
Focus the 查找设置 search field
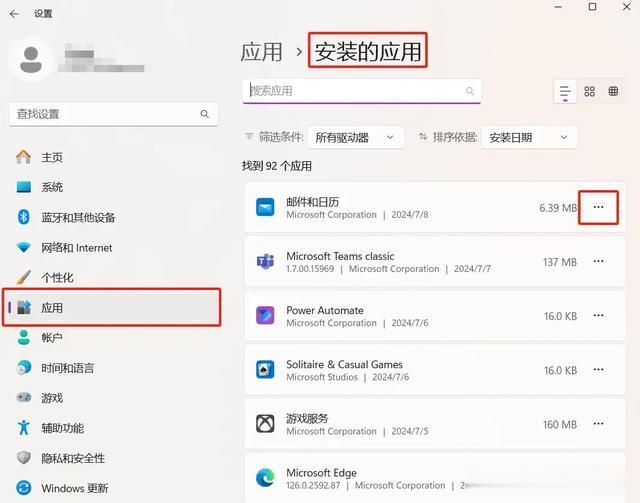[x=113, y=114]
